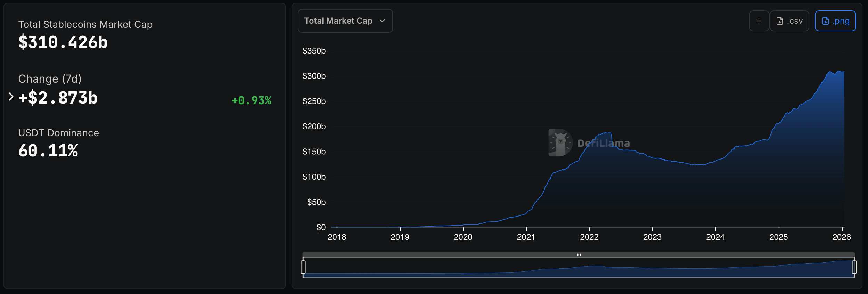Click the plus icon beside the .csv button
The width and height of the screenshot is (868, 294).
(759, 21)
